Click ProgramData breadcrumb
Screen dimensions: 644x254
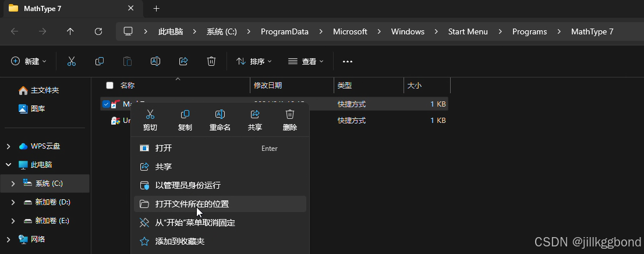point(285,31)
